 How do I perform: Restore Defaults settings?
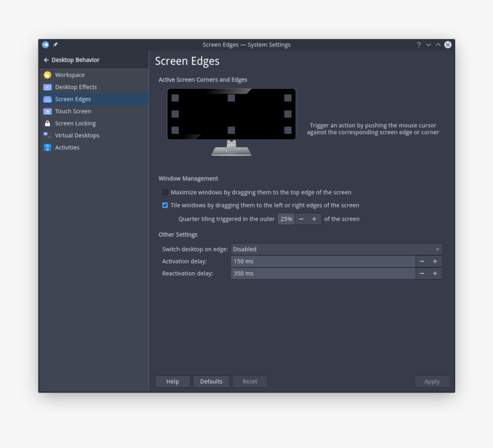(211, 381)
